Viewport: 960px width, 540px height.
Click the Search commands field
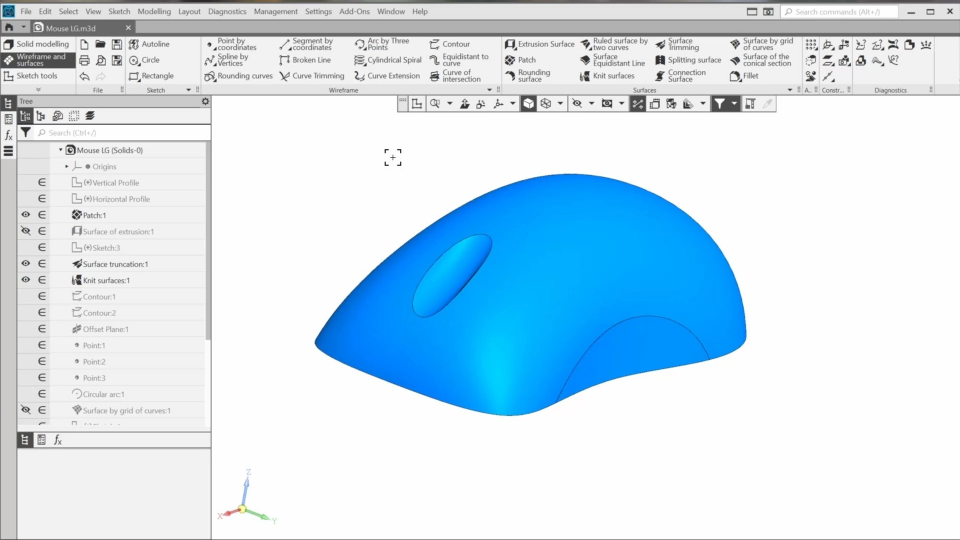coord(840,11)
